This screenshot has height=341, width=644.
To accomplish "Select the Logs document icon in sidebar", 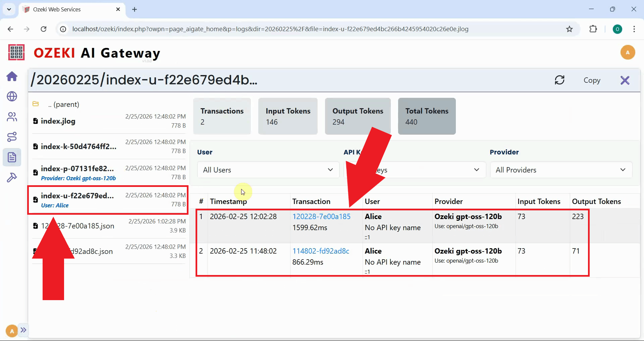I will [x=12, y=157].
